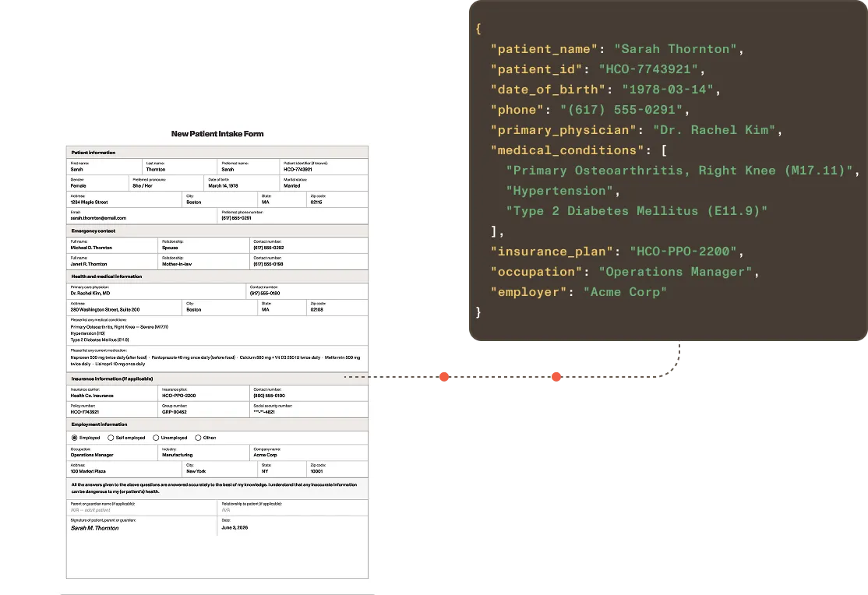868x595 pixels.
Task: Click the Gender field showing Female
Action: [x=97, y=183]
